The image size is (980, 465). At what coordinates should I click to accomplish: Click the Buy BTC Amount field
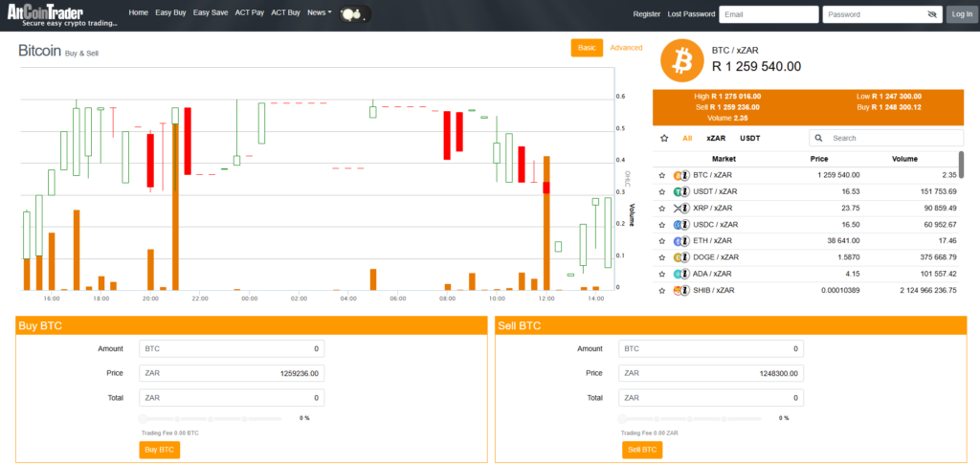[x=232, y=348]
